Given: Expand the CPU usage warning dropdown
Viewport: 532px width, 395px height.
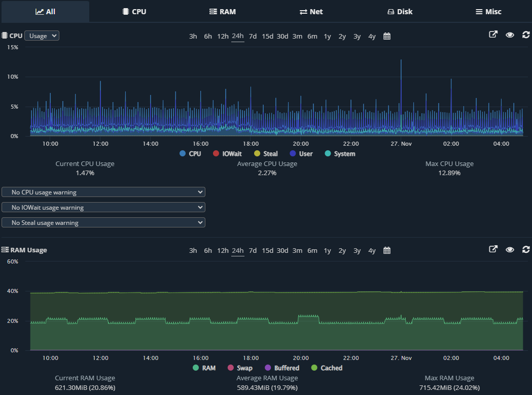Looking at the screenshot, I should pos(103,192).
